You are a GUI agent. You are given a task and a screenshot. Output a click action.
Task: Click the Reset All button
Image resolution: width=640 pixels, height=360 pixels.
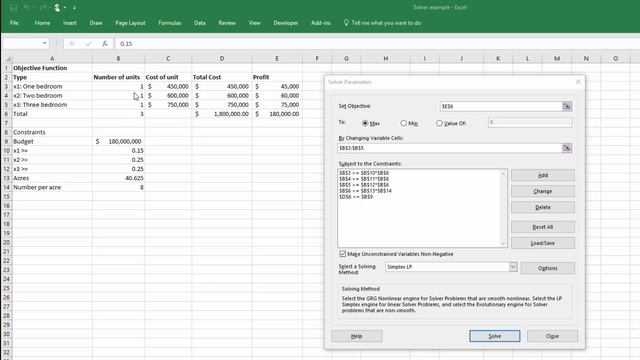(x=543, y=227)
